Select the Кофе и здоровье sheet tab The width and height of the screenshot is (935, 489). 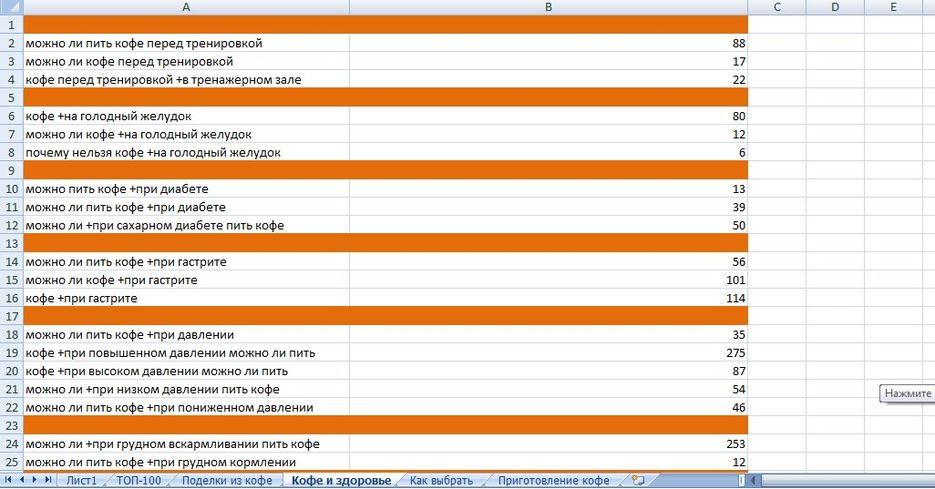341,481
